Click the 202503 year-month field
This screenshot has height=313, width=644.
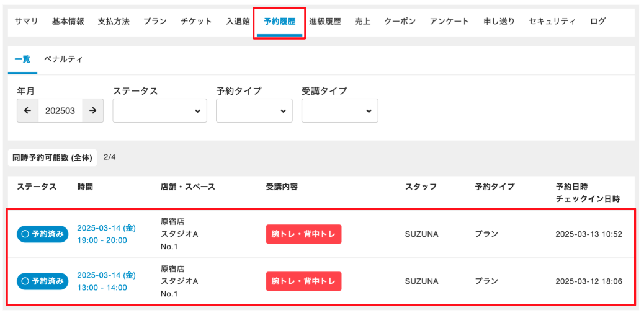click(60, 111)
